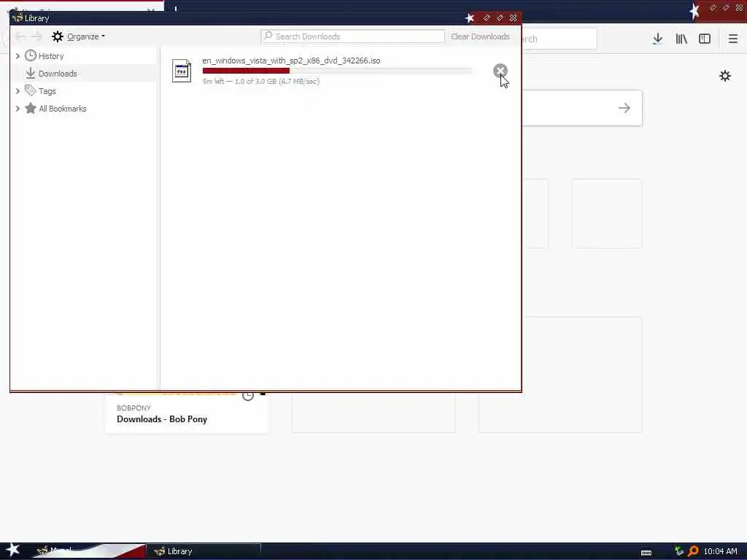The image size is (747, 560).
Task: Open browser hamburger menu
Action: 732,39
